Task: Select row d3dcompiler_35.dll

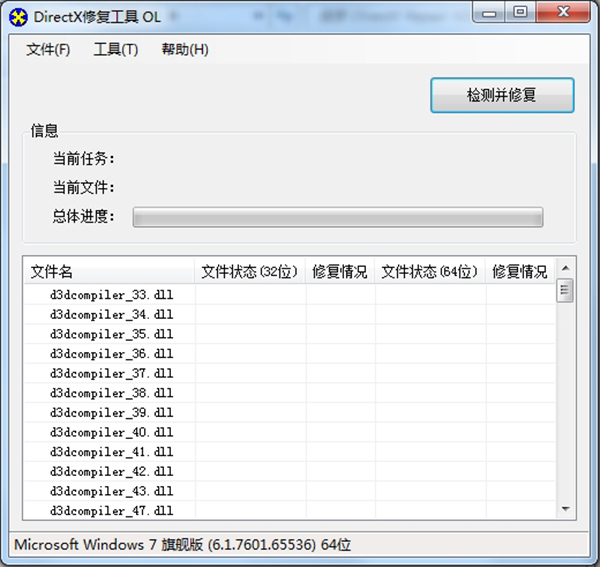Action: tap(290, 334)
